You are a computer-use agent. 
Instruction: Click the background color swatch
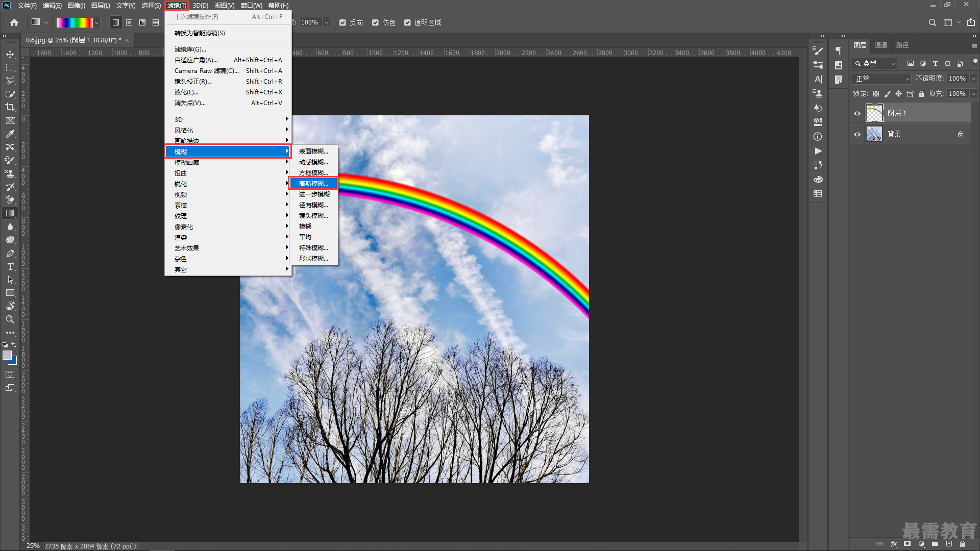tap(13, 361)
